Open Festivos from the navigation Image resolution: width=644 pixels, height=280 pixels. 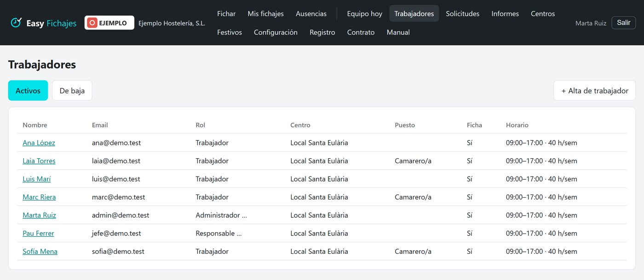(230, 32)
